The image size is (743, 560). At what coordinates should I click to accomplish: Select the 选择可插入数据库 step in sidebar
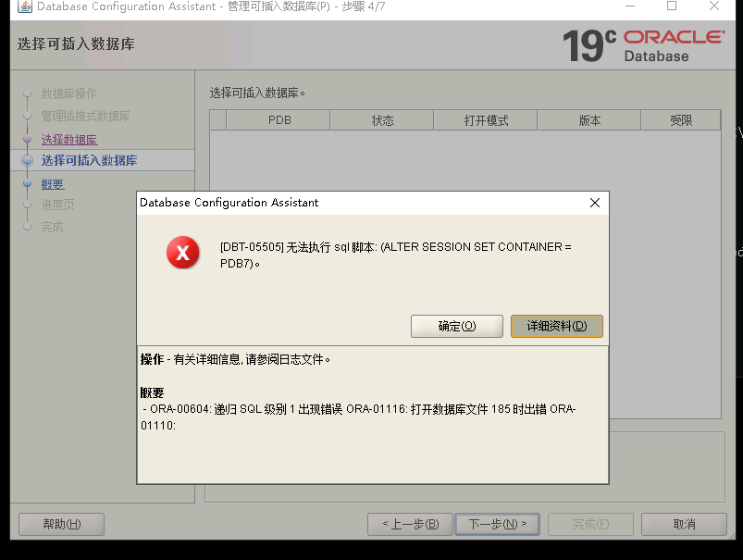click(89, 161)
